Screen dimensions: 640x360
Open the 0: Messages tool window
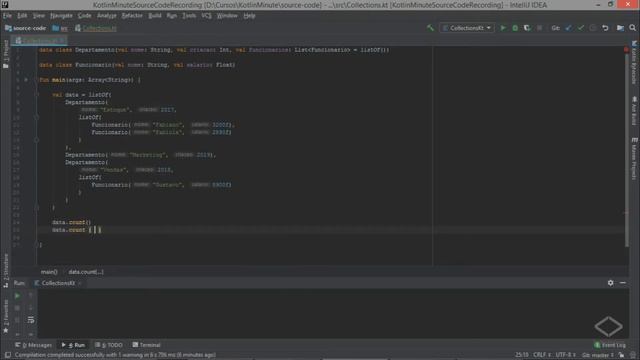pos(33,345)
